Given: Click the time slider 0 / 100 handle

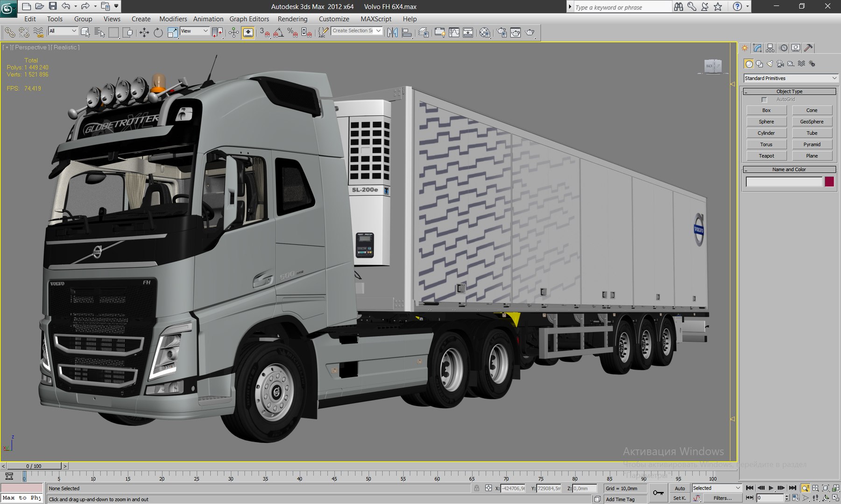Looking at the screenshot, I should click(x=34, y=466).
